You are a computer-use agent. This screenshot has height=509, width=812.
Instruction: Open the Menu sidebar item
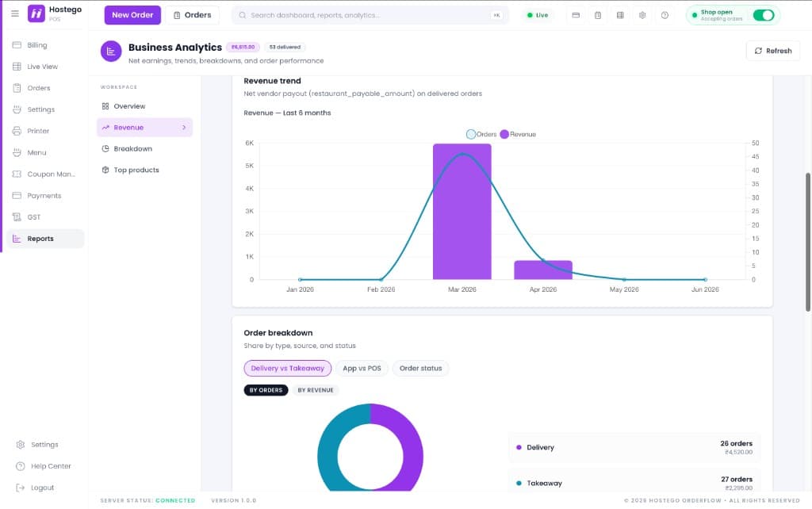(x=45, y=152)
